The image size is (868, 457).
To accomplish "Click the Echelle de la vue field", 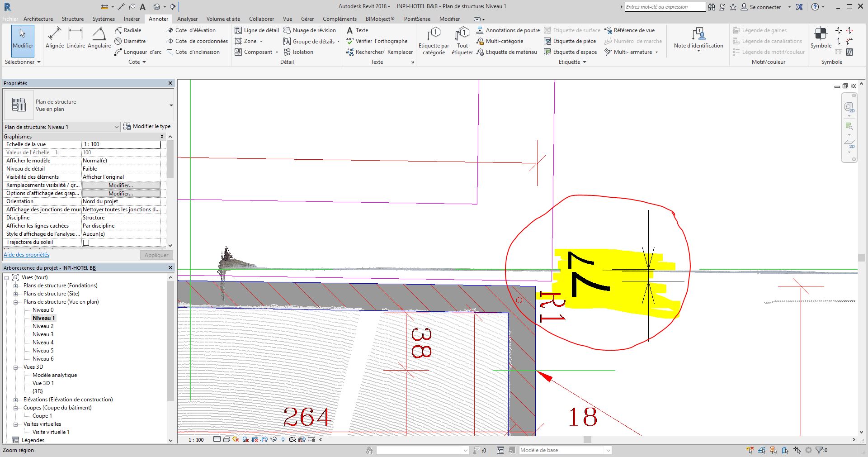I will point(121,144).
